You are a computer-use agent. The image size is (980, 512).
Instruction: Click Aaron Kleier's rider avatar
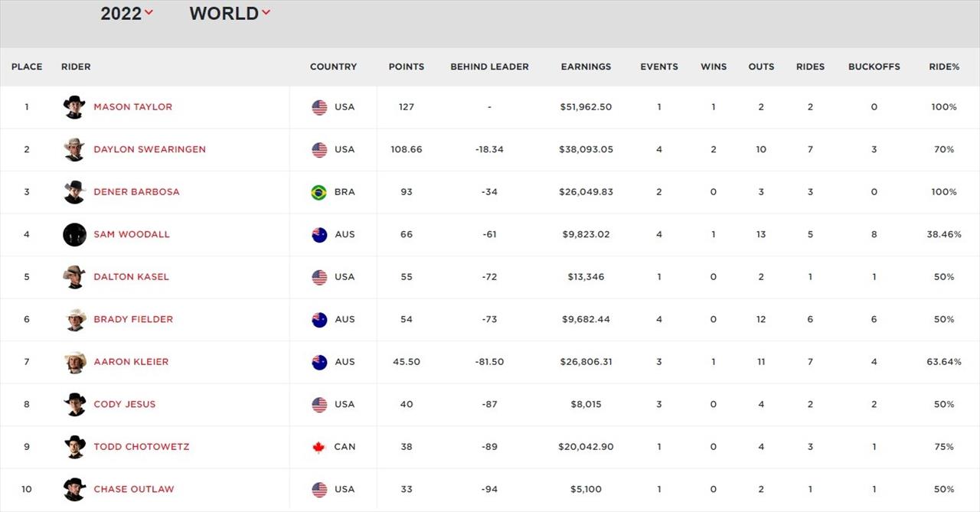(x=74, y=362)
